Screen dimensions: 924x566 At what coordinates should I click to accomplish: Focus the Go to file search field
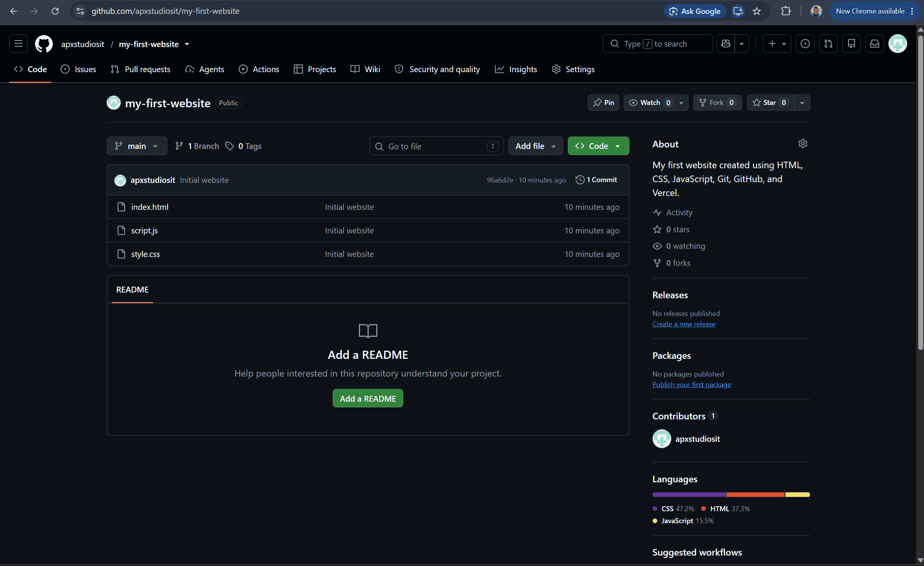point(436,146)
